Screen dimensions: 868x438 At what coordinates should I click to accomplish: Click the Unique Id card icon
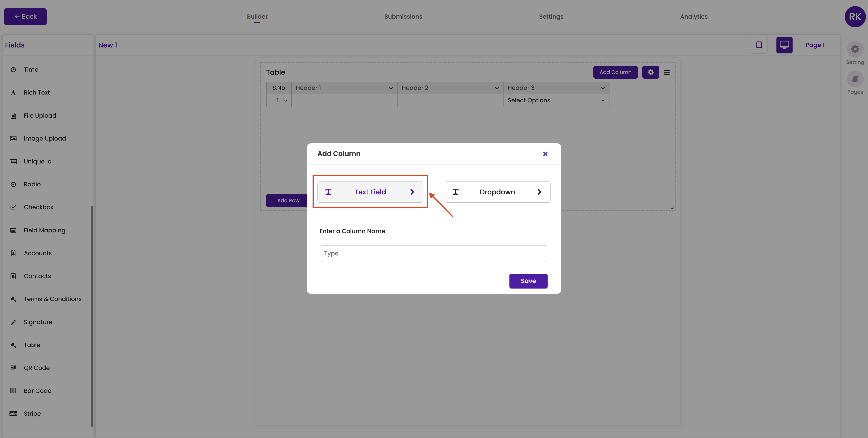click(x=13, y=162)
